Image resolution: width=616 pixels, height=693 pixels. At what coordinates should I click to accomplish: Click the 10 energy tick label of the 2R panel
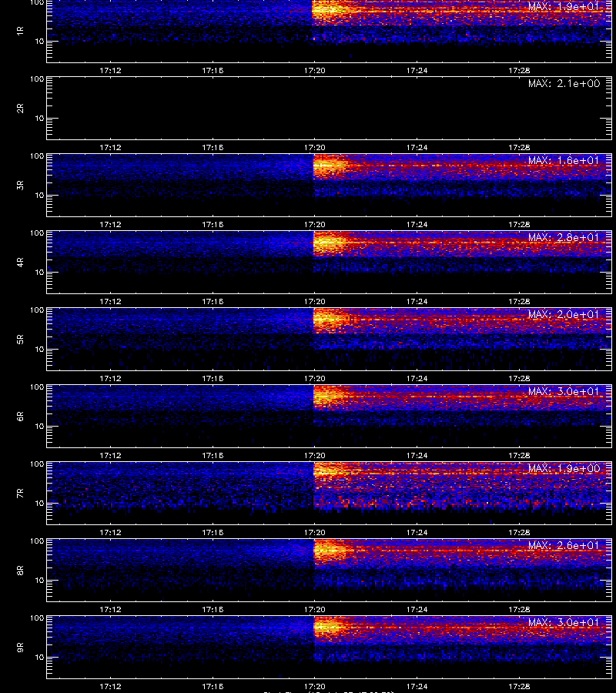[x=39, y=119]
